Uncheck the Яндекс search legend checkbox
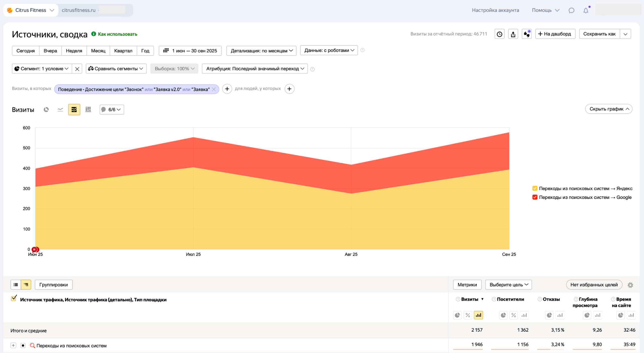This screenshot has width=644, height=353. [x=535, y=188]
